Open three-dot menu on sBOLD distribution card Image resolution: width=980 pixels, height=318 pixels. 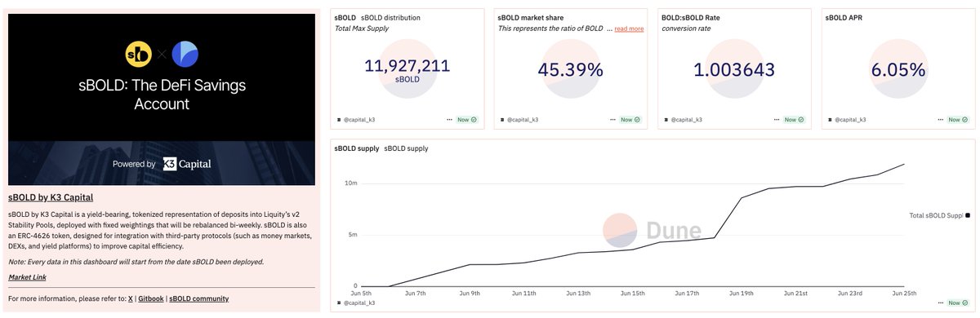click(x=448, y=120)
